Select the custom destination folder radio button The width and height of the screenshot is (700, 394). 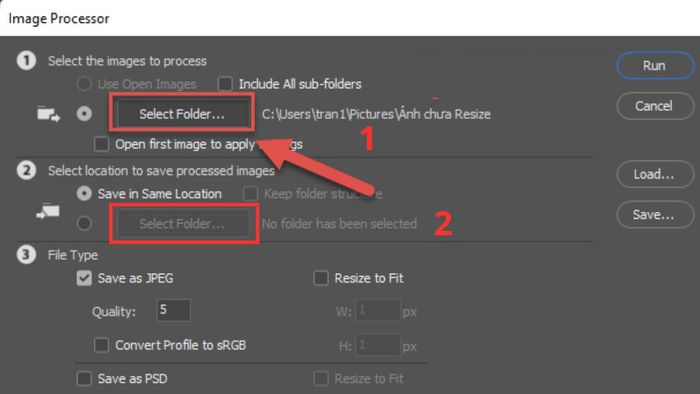(84, 223)
